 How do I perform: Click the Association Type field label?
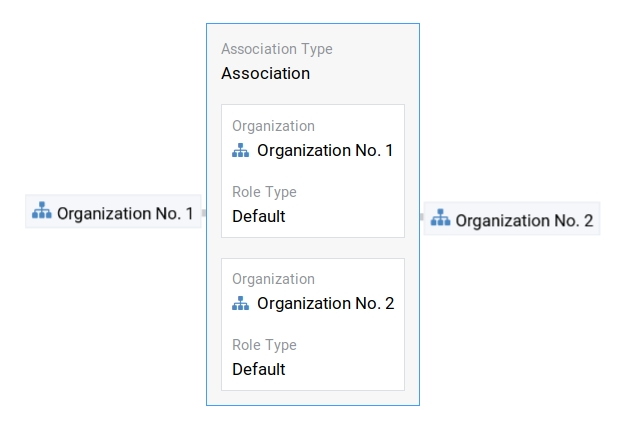(x=276, y=49)
